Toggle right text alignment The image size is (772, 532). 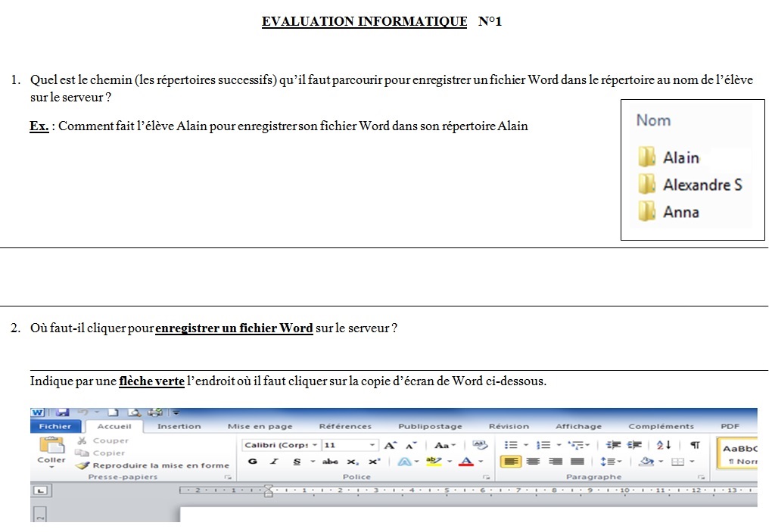[x=556, y=462]
